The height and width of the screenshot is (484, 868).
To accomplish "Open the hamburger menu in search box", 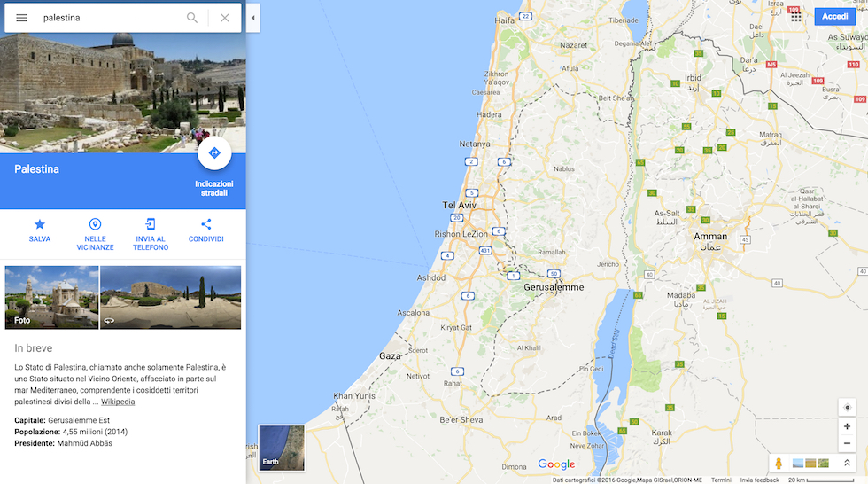I will [21, 18].
